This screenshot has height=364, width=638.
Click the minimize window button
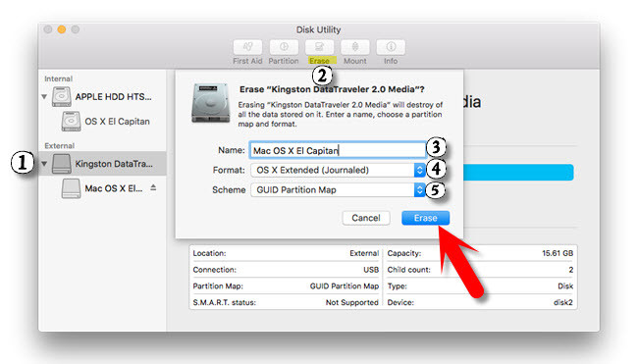(62, 29)
